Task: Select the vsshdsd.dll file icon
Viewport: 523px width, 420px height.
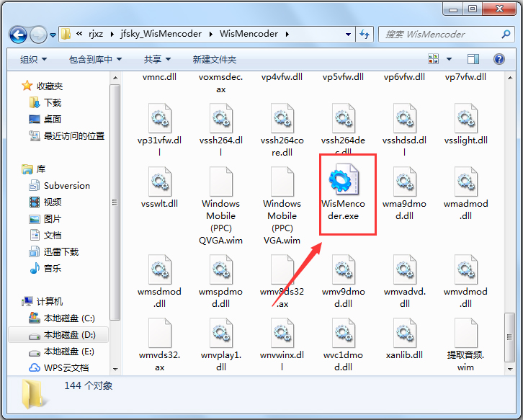Action: pos(405,118)
